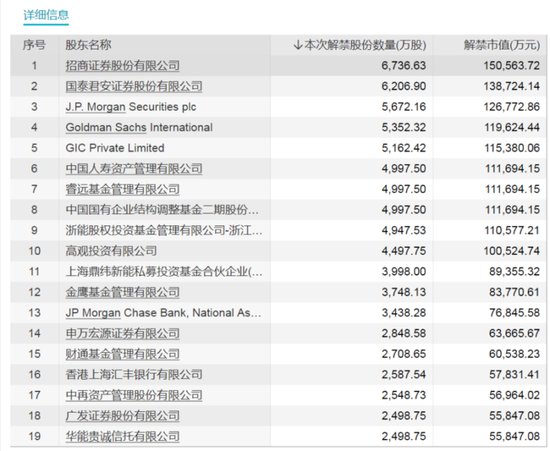
Task: Select 上海鼎纬新能私募投资基金合伙企业 row name
Action: (164, 272)
